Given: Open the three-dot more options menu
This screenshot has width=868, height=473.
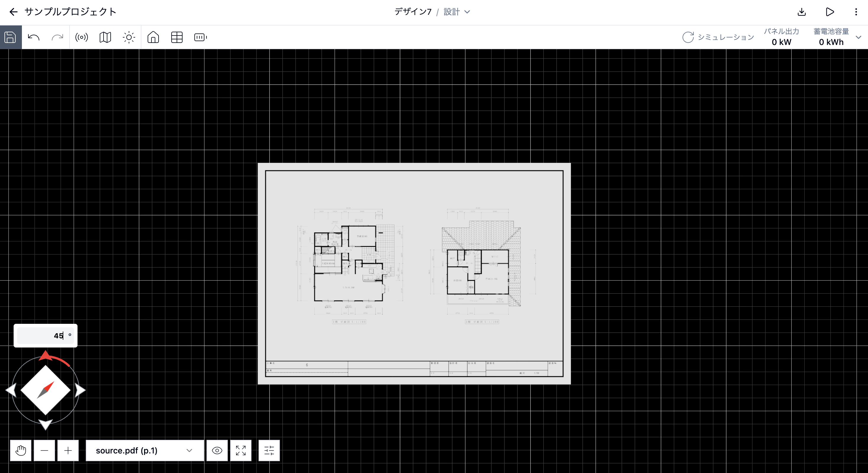Looking at the screenshot, I should [x=856, y=12].
